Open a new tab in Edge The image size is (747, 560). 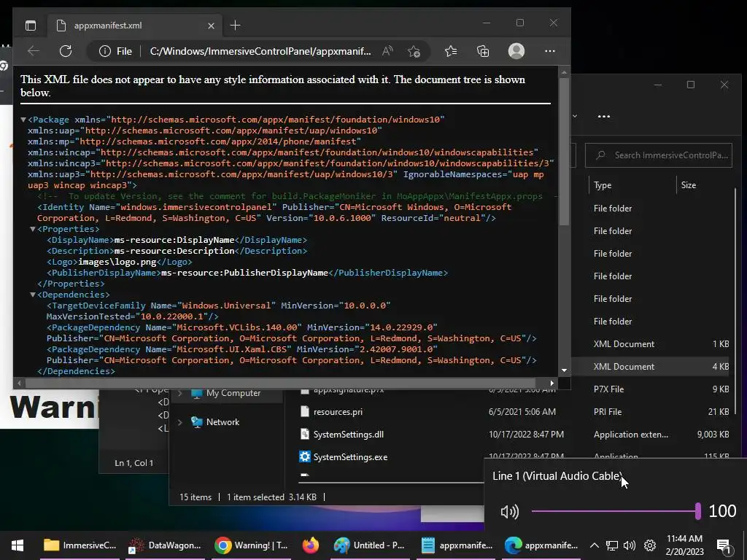pyautogui.click(x=236, y=26)
